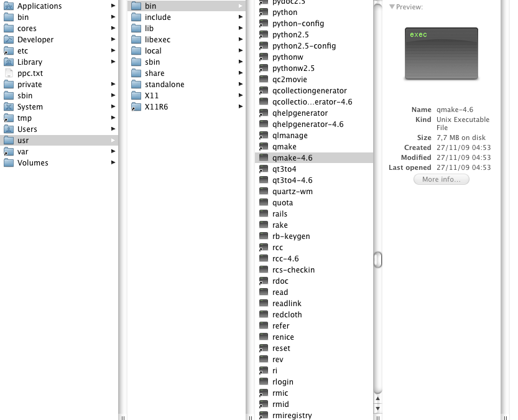Click the X11R6 alias folder icon
This screenshot has width=518, height=420.
coord(136,107)
